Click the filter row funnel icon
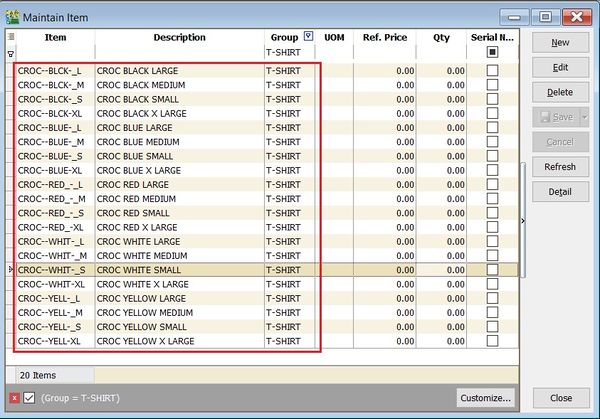The image size is (600, 419). (x=11, y=54)
